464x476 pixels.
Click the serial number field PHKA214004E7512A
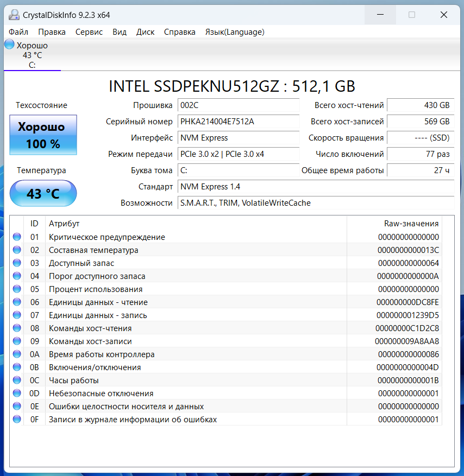239,122
